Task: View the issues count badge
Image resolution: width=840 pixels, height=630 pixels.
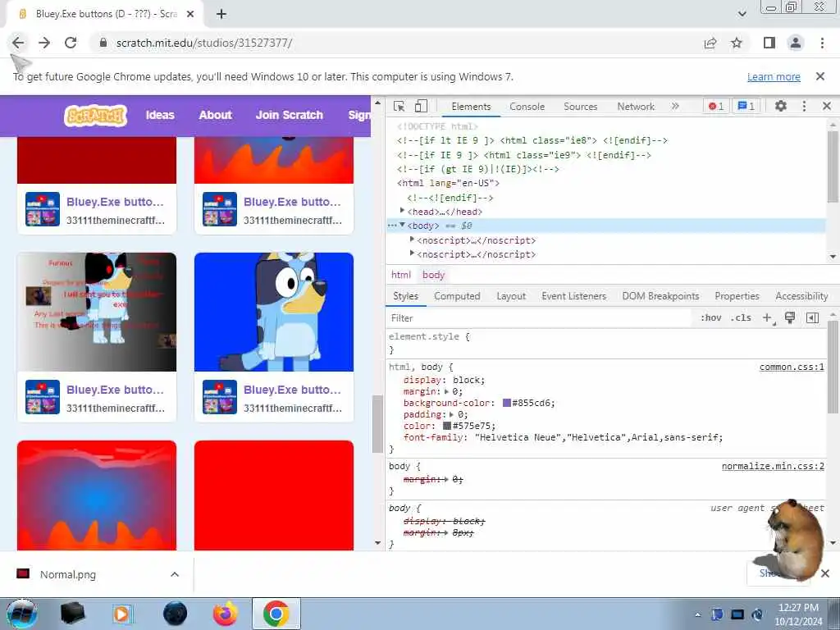Action: (746, 106)
